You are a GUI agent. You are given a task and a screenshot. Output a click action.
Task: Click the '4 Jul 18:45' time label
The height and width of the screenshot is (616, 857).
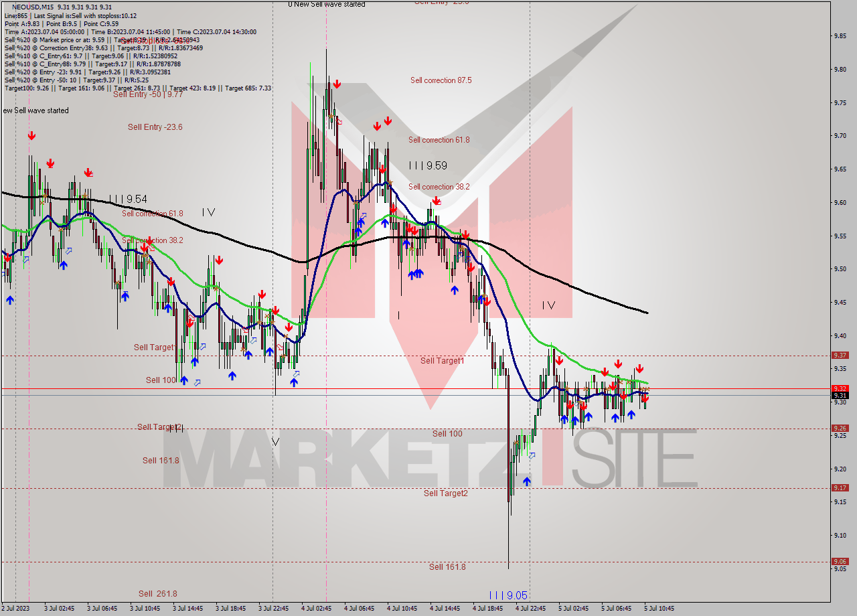point(487,609)
